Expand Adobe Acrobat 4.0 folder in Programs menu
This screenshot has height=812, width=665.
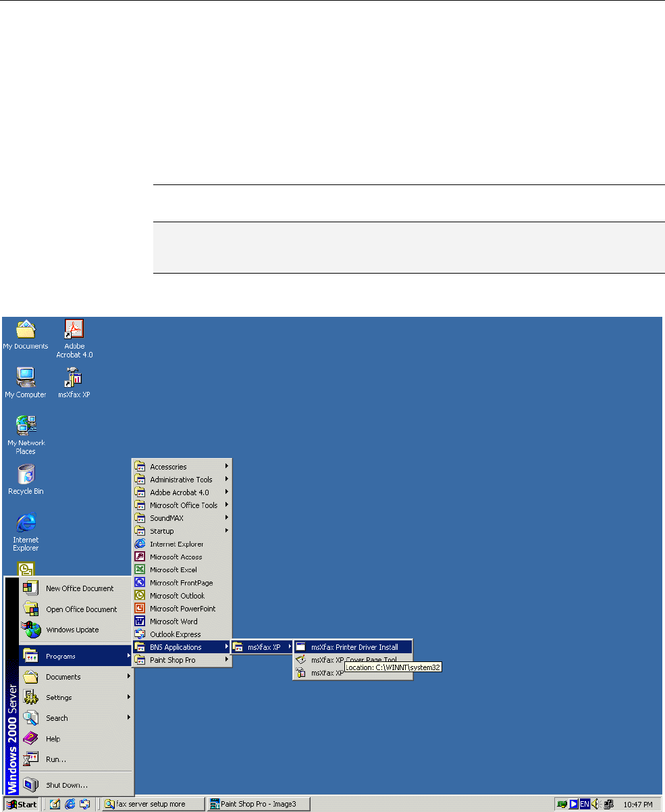pos(182,492)
